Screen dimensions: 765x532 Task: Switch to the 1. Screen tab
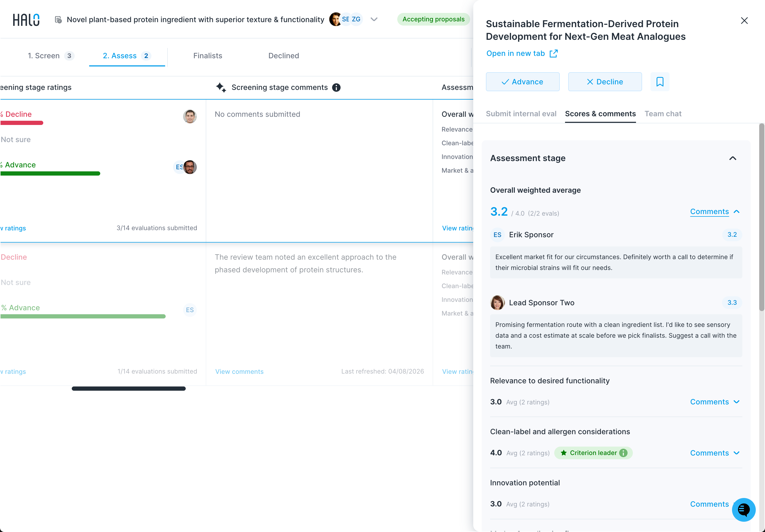coord(51,56)
